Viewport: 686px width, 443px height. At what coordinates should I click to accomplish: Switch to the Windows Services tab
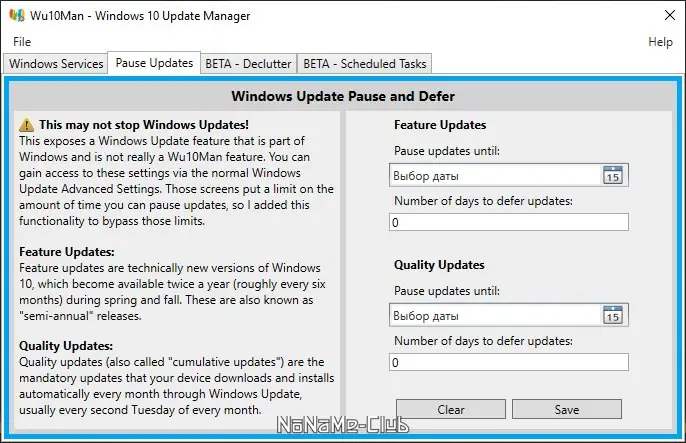[x=56, y=64]
